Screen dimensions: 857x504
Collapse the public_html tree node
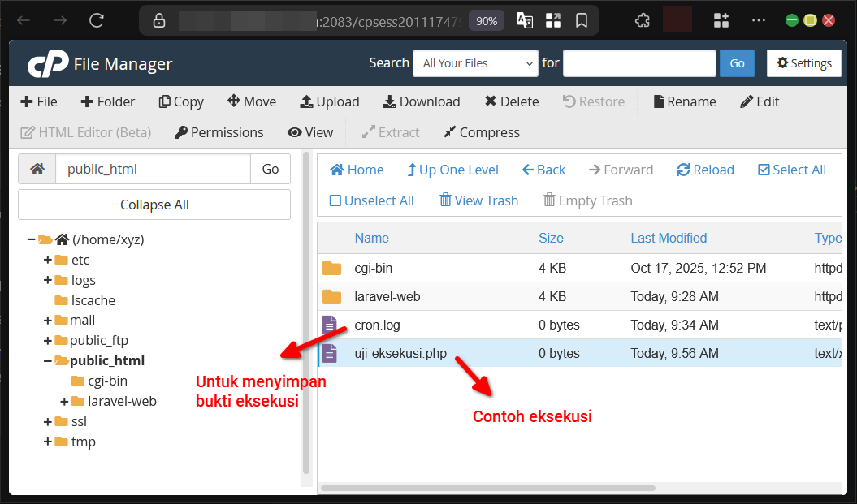click(x=47, y=360)
